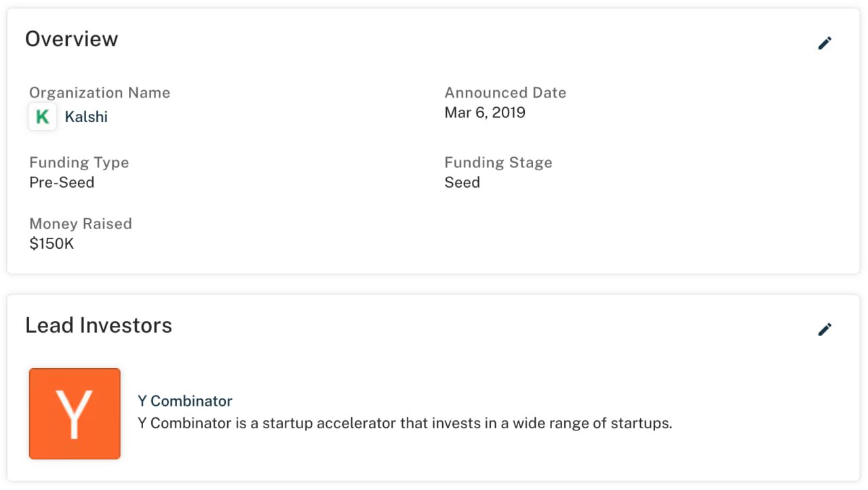The width and height of the screenshot is (868, 490).
Task: Open the Kalshi organization link
Action: click(x=86, y=117)
